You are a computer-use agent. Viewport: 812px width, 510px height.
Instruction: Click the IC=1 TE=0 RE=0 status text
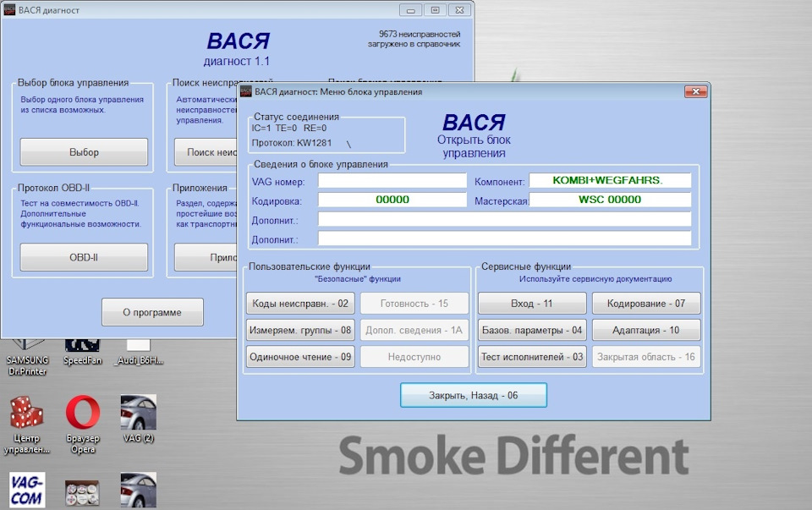pyautogui.click(x=289, y=128)
